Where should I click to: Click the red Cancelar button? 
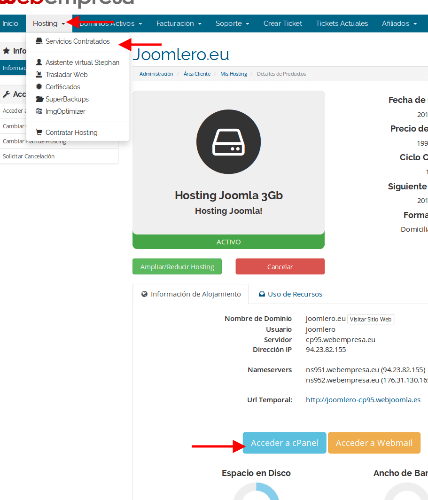click(280, 267)
